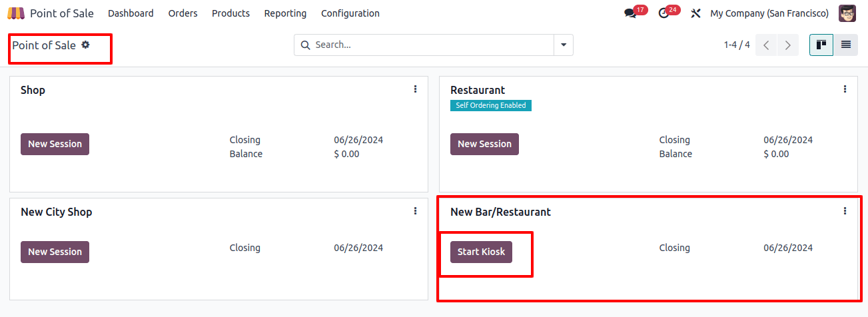Open the three-dot menu on New City Shop
Screen dimensions: 868x317
[415, 210]
